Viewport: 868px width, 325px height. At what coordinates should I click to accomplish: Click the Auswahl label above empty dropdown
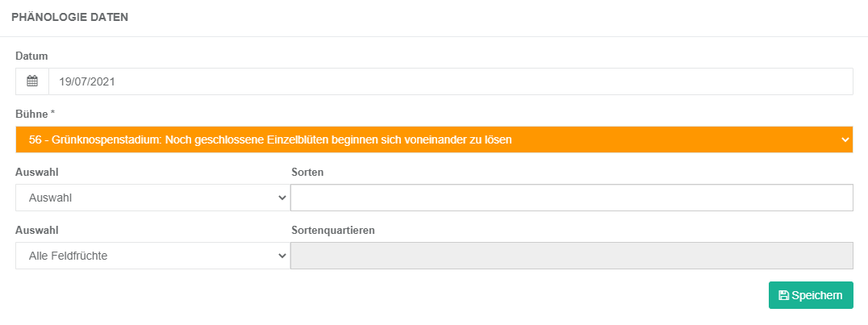pos(37,173)
